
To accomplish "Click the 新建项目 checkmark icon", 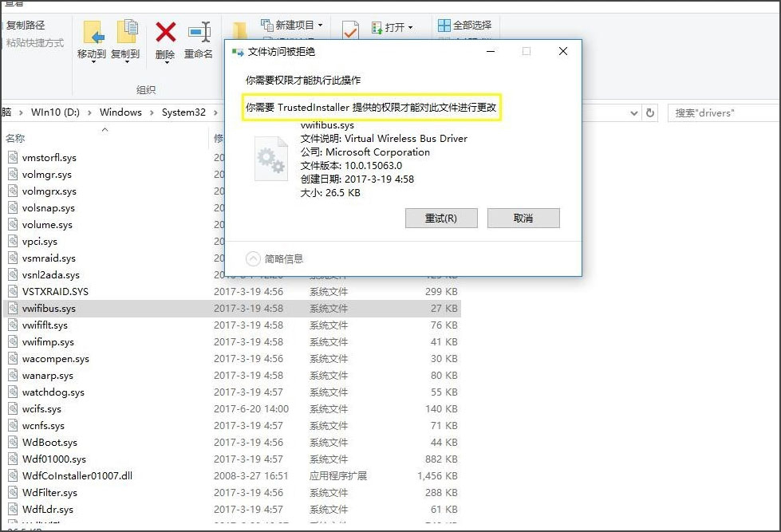I will point(349,30).
